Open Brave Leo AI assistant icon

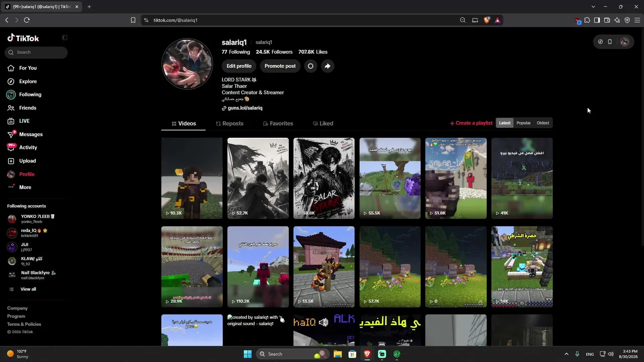(x=617, y=20)
